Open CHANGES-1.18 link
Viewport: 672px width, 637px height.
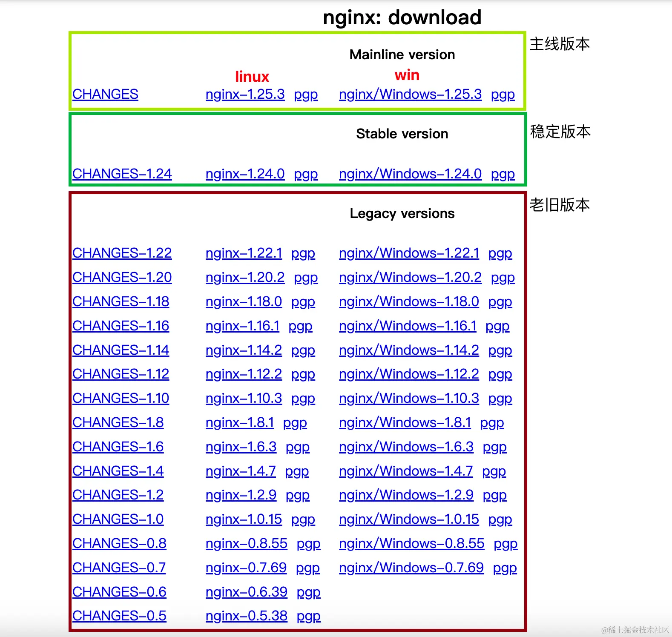tap(121, 301)
